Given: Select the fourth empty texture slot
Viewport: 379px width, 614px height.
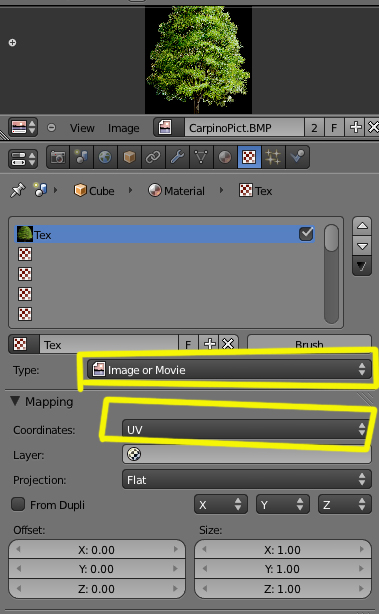Looking at the screenshot, I should point(25,314).
